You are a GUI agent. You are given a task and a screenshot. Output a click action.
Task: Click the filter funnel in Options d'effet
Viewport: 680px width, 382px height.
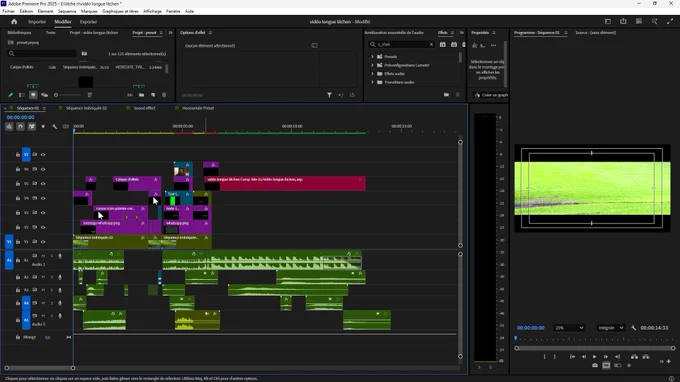click(329, 95)
